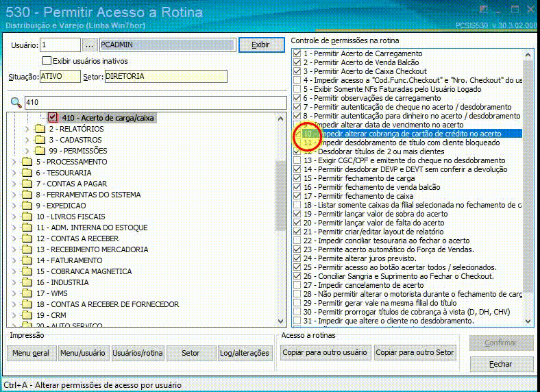Expand the 14 - FATURAMENTO node

coord(14,260)
